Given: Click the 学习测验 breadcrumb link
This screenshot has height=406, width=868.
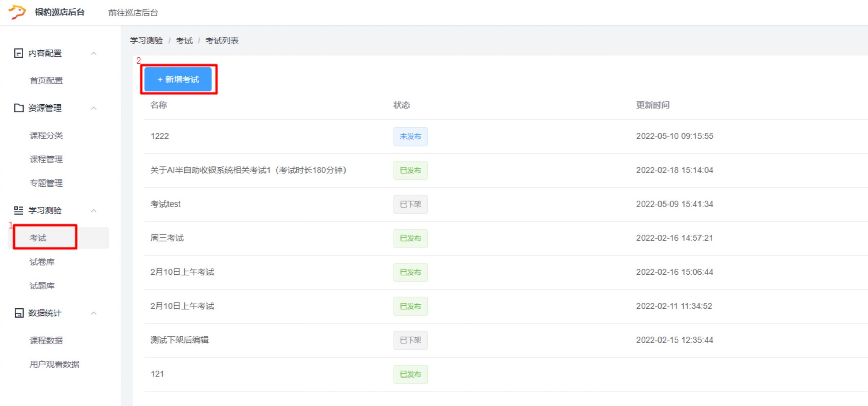Looking at the screenshot, I should (x=146, y=41).
